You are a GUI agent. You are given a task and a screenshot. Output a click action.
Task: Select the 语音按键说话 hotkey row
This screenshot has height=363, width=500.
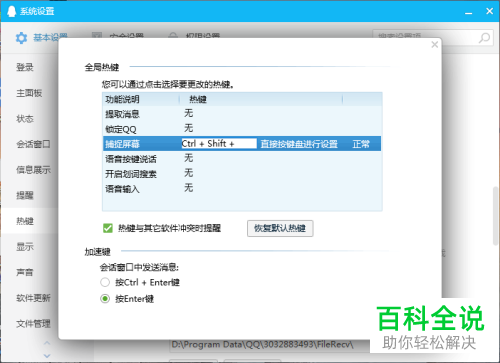[242, 159]
